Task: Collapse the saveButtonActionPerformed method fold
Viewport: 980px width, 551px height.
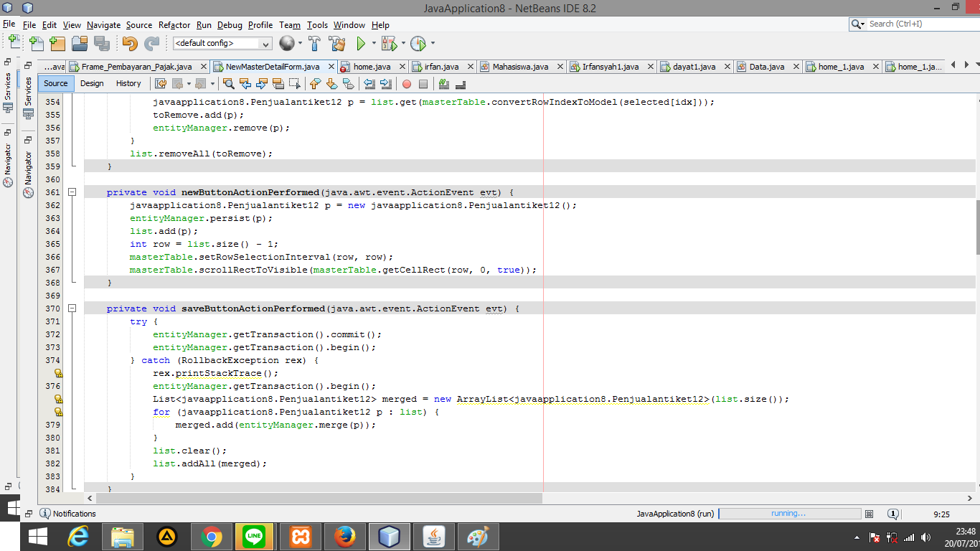Action: point(71,309)
